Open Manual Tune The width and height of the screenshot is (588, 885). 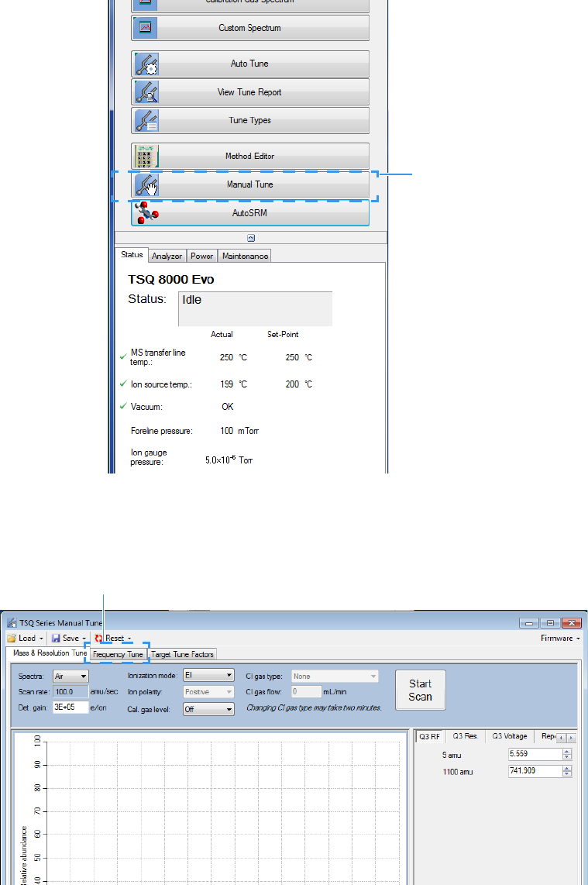pyautogui.click(x=250, y=184)
